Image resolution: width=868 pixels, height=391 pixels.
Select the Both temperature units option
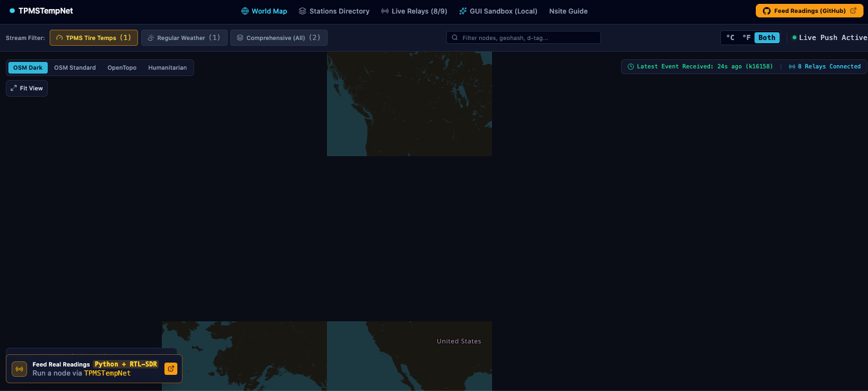[x=767, y=38]
